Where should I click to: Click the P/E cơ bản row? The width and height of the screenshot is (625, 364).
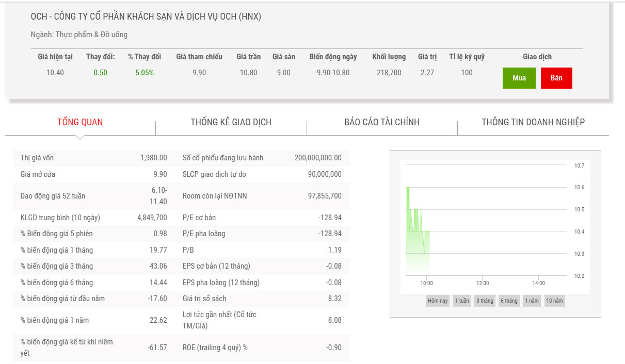point(262,218)
